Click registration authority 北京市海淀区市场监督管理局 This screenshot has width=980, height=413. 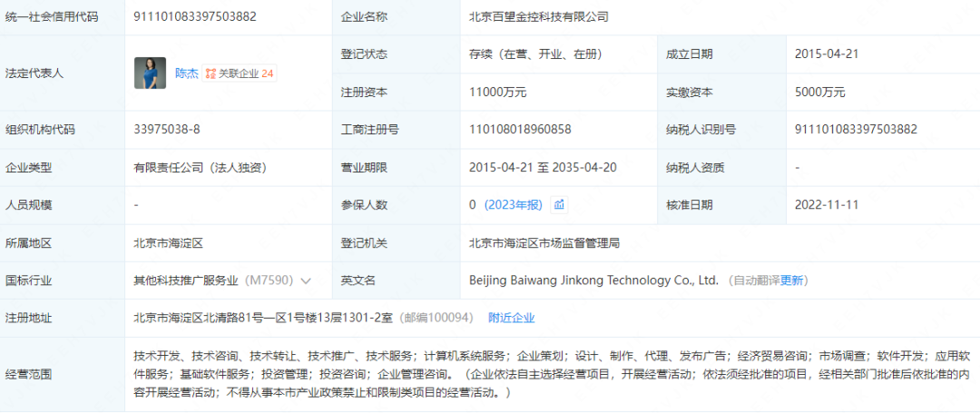click(x=544, y=243)
